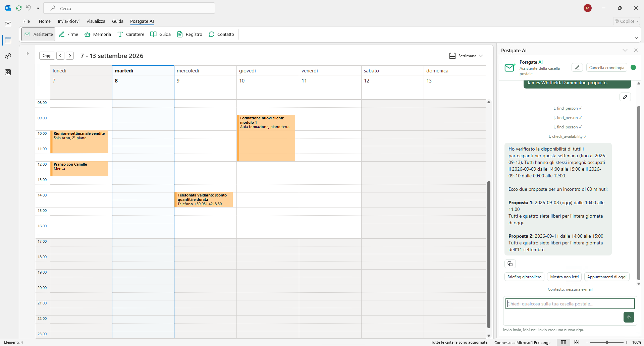Open the Contatto tool
This screenshot has height=346, width=644.
coord(221,34)
